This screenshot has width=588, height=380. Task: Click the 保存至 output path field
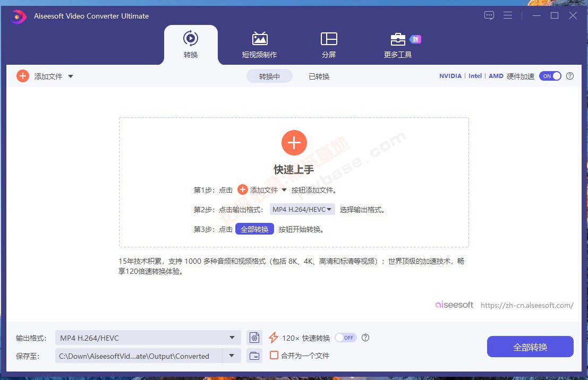pos(139,356)
